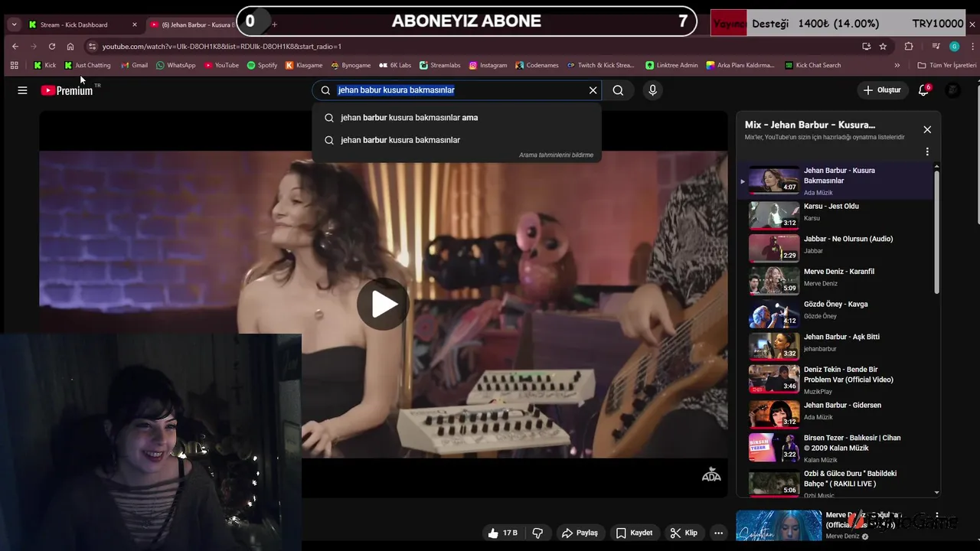Select suggestion 'jehan barbur kusura bakmasınlar ama'

point(457,118)
